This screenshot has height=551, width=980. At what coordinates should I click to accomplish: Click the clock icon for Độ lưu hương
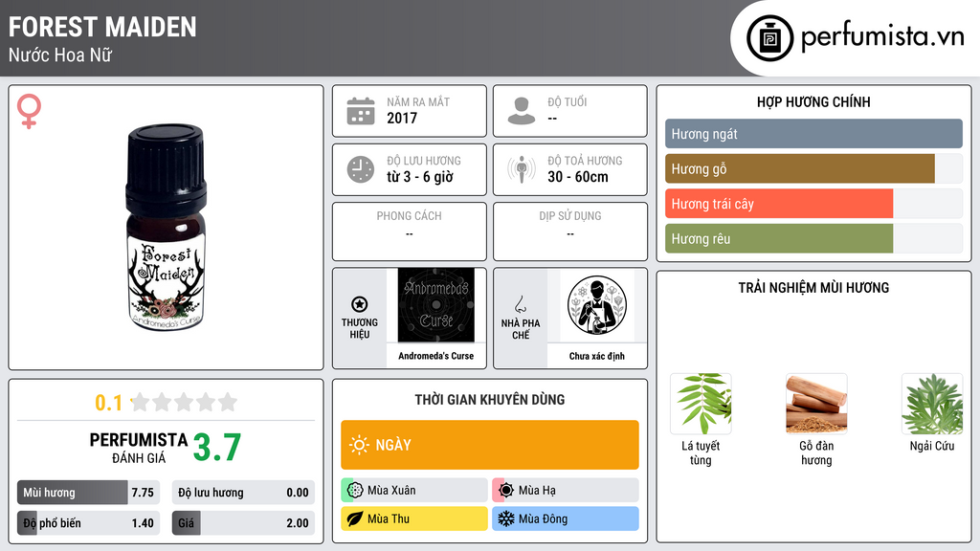(361, 169)
